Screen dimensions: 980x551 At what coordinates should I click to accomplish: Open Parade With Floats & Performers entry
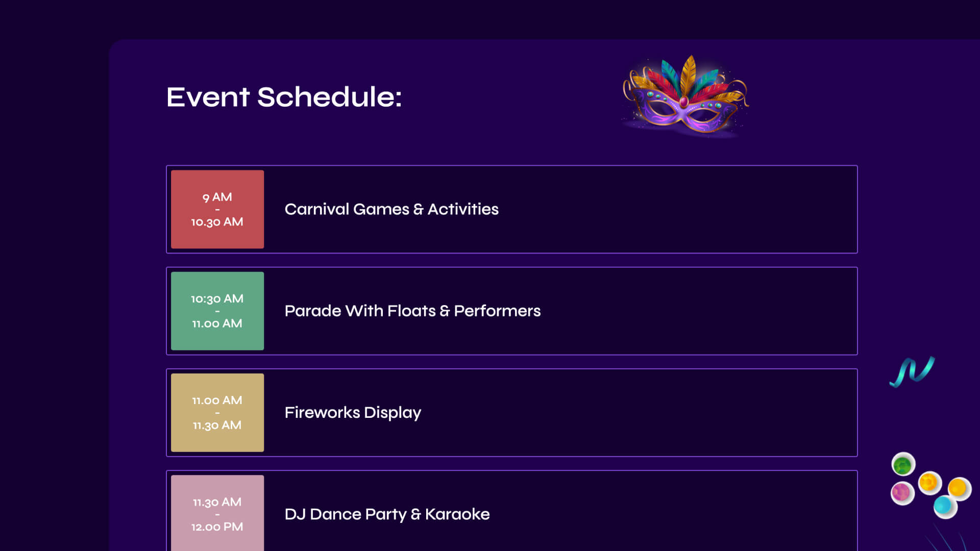point(412,311)
